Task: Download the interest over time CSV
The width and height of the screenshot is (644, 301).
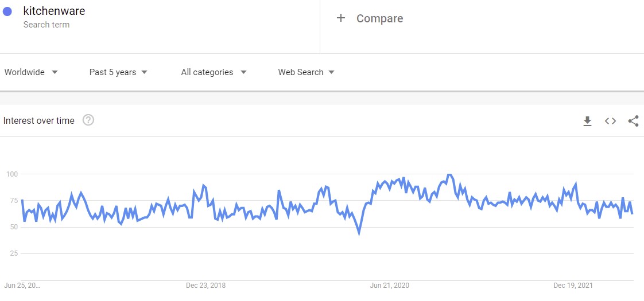Action: tap(587, 121)
